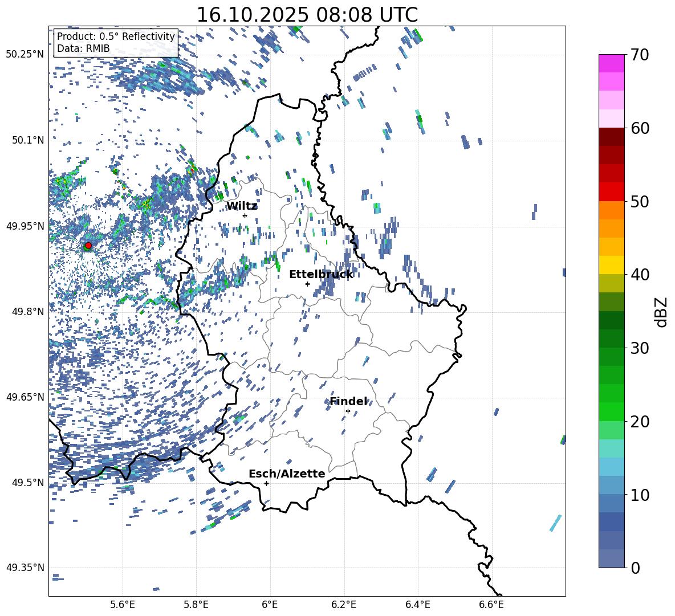Click the 20 value on colorbar
Screen dimensions: 675x616
click(640, 422)
